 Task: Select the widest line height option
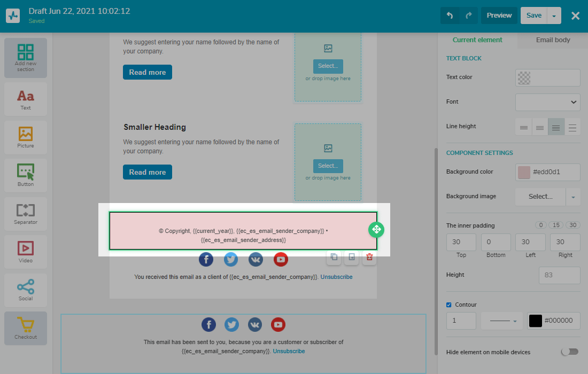pos(572,127)
